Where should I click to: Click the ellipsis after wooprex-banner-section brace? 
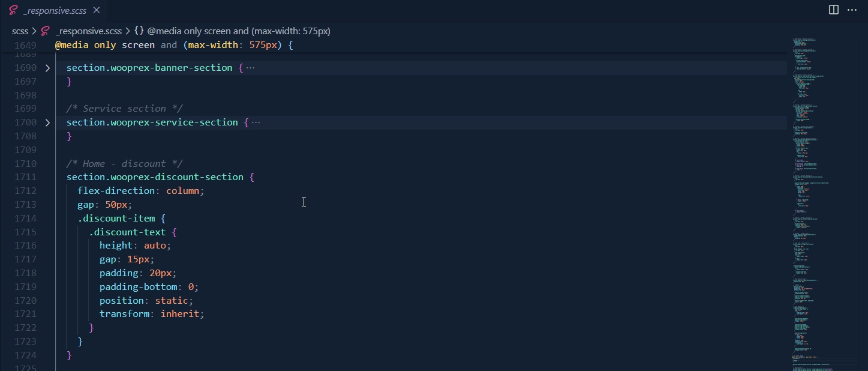[250, 68]
